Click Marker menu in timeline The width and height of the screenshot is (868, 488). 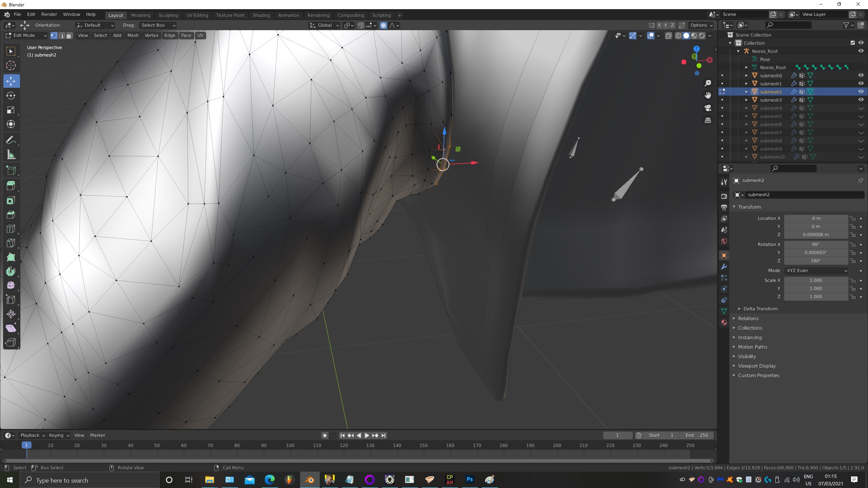tap(98, 435)
